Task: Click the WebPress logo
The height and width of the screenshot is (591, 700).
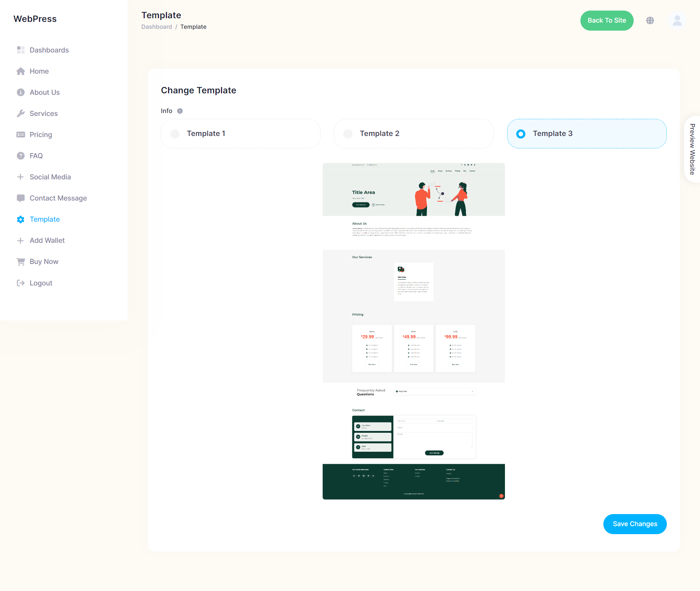Action: pyautogui.click(x=35, y=19)
